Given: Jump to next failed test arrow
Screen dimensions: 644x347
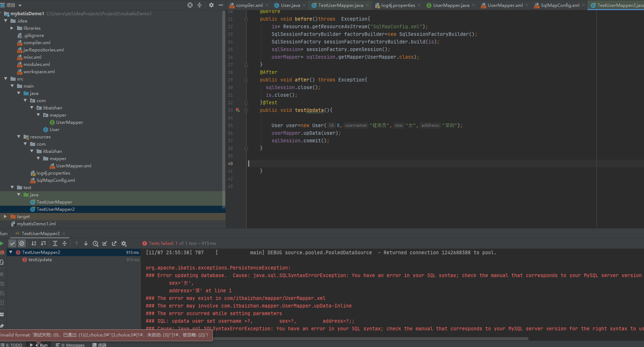Looking at the screenshot, I should 86,243.
